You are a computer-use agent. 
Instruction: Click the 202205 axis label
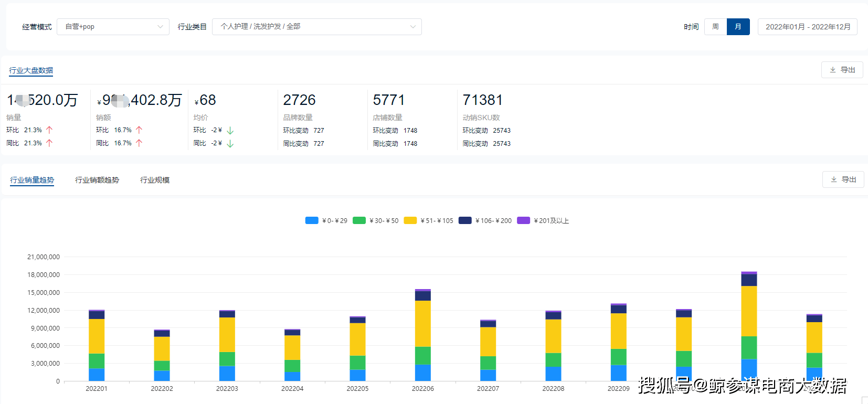(357, 389)
